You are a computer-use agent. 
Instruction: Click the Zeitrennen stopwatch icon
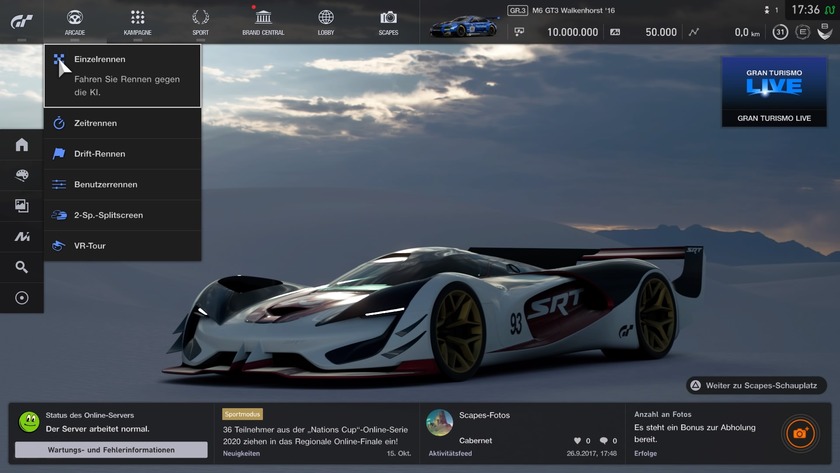coord(59,123)
